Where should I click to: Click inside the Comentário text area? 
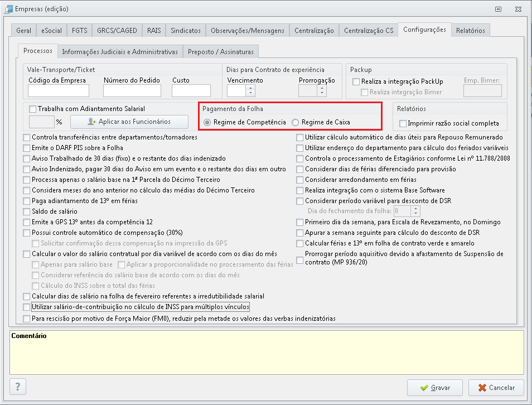267,353
